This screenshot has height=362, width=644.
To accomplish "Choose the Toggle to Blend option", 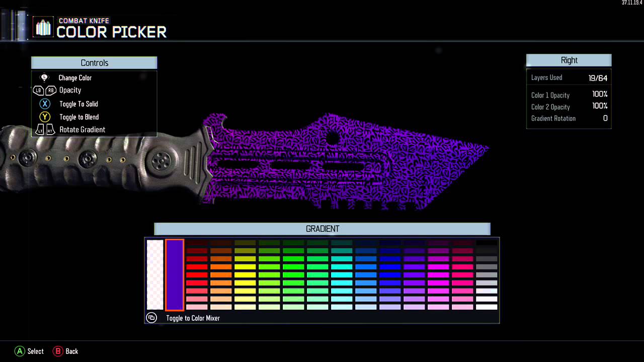I will click(x=79, y=117).
